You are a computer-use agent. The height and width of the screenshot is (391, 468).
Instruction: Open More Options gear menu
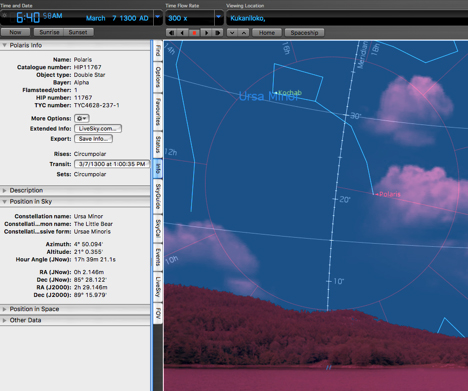[82, 118]
